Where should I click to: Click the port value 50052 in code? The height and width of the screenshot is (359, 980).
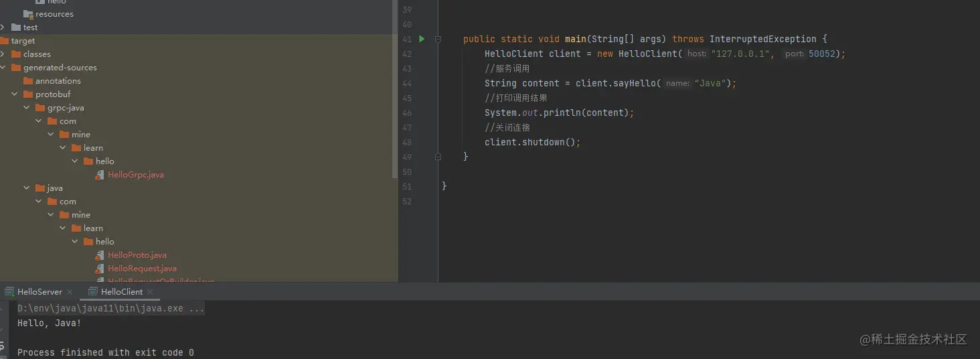[822, 54]
